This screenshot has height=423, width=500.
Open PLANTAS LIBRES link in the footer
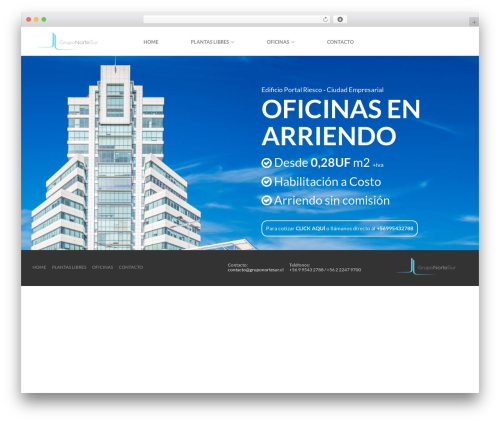click(x=69, y=267)
